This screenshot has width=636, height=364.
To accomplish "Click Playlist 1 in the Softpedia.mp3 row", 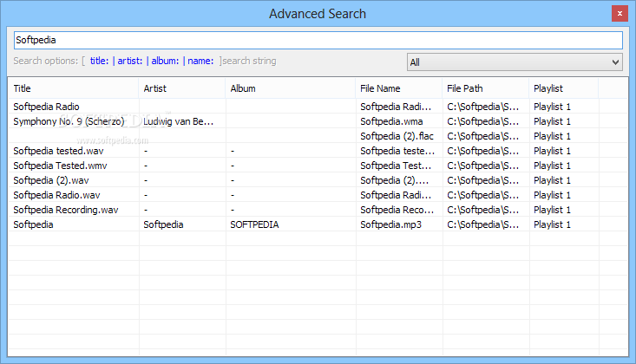I will pyautogui.click(x=552, y=224).
